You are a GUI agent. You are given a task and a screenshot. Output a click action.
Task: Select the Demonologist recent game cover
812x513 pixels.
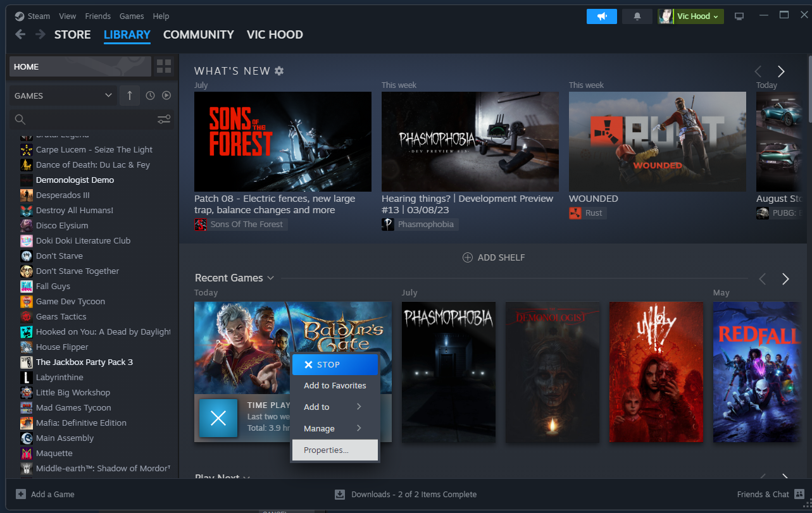point(553,372)
